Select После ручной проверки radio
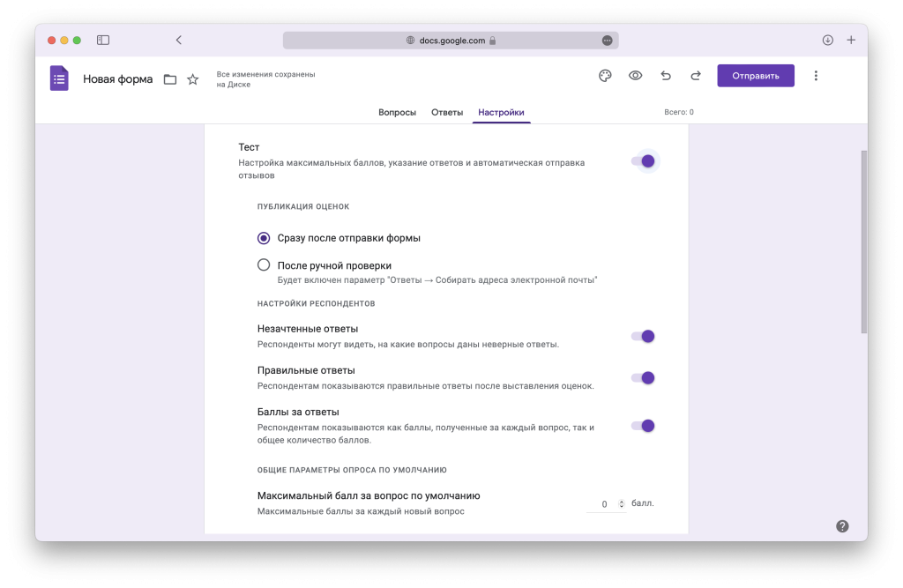Image resolution: width=903 pixels, height=588 pixels. [x=263, y=265]
